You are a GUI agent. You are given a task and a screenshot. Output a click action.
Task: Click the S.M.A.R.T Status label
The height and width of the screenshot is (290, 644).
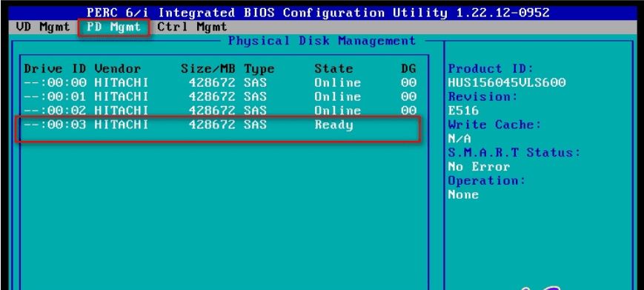coord(514,152)
